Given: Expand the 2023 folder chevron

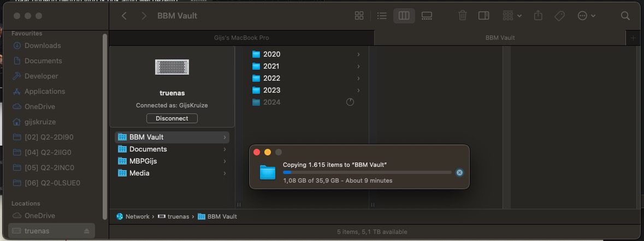Looking at the screenshot, I should tap(358, 90).
